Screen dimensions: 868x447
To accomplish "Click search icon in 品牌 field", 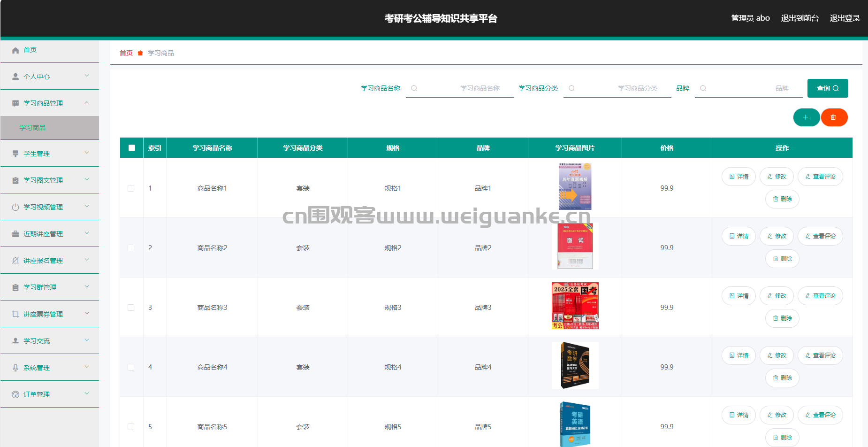I will 703,88.
